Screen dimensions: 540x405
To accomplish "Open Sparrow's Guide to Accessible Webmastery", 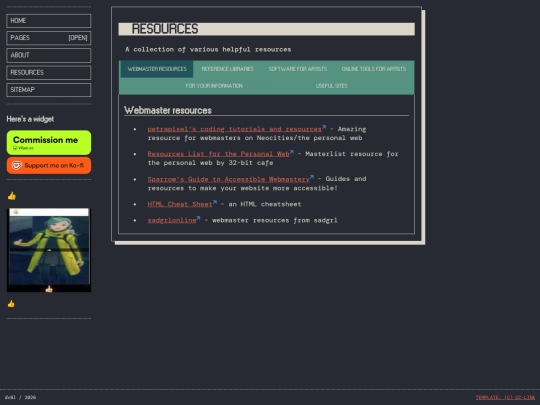I will 228,179.
